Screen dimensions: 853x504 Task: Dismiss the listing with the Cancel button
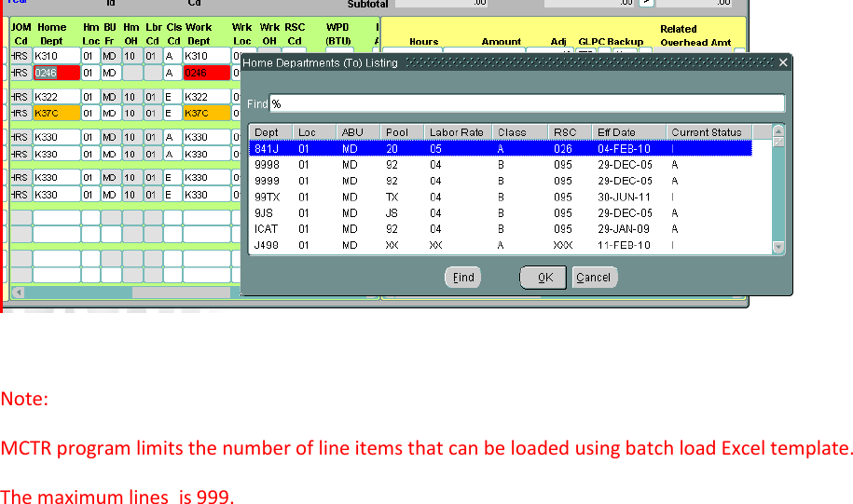pos(595,278)
